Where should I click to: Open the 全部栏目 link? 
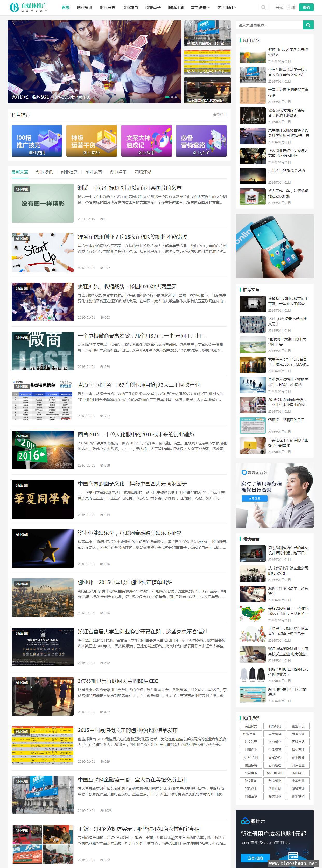click(220, 115)
